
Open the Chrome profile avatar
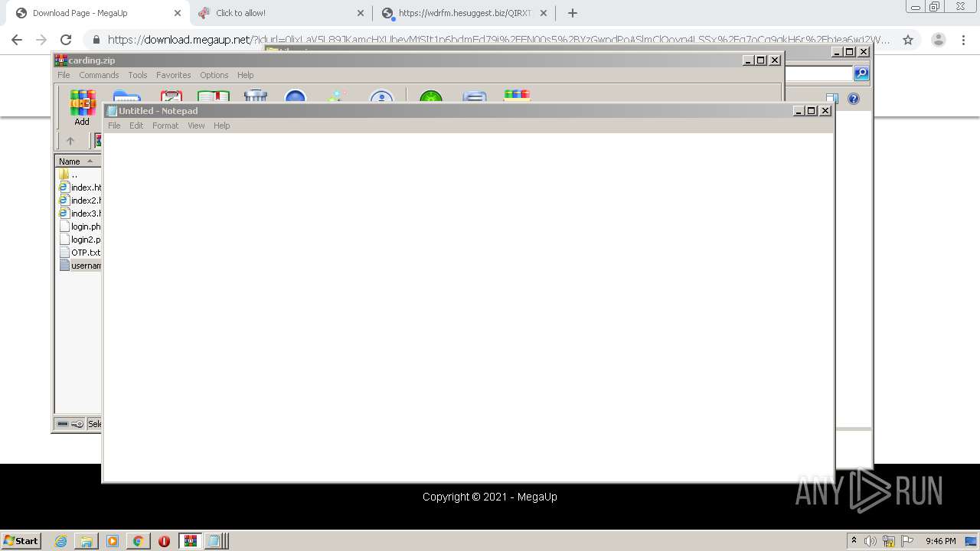point(939,40)
